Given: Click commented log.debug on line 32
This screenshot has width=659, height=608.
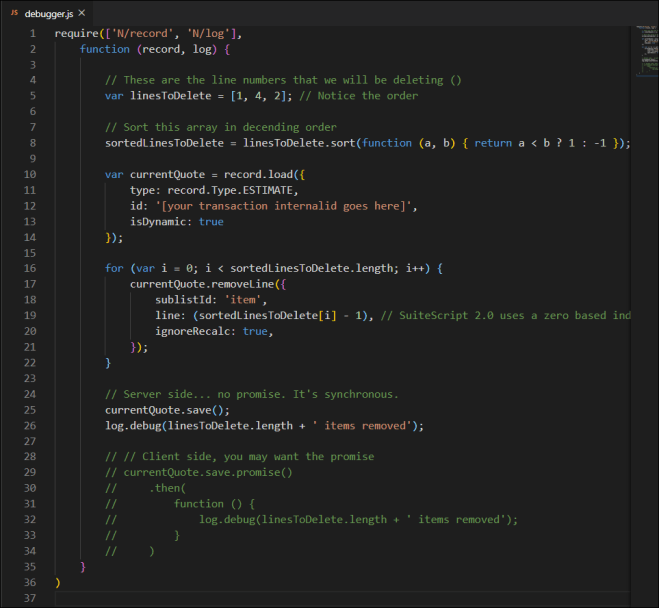Looking at the screenshot, I should [x=358, y=519].
